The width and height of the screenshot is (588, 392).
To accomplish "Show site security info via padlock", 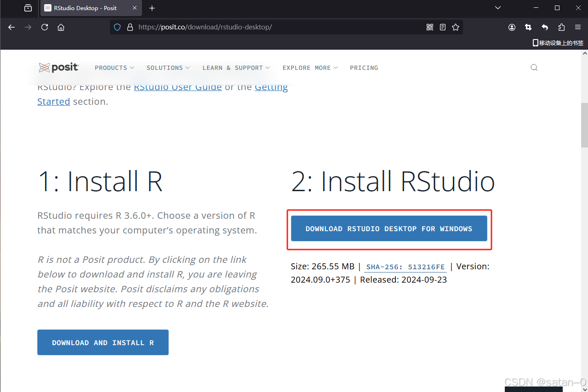I will pos(130,27).
